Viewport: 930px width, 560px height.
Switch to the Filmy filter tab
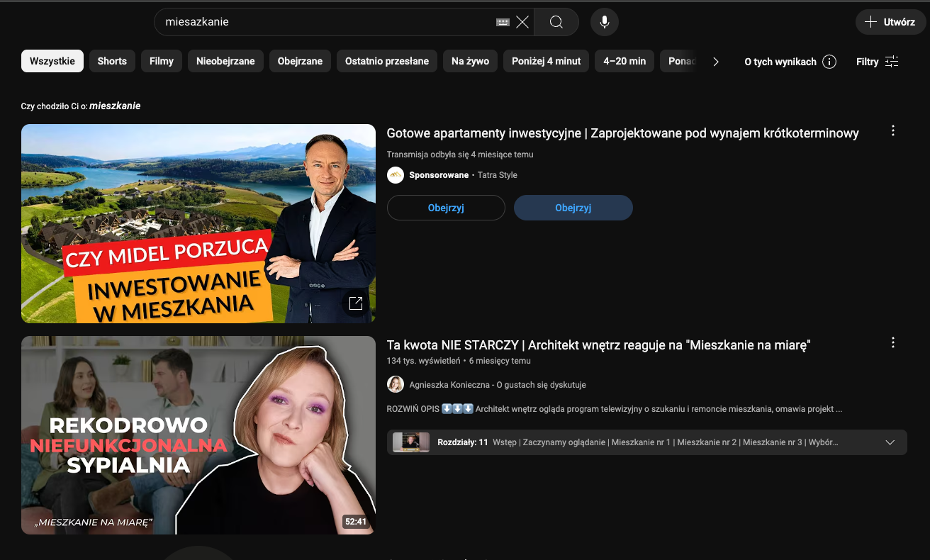[x=161, y=61]
